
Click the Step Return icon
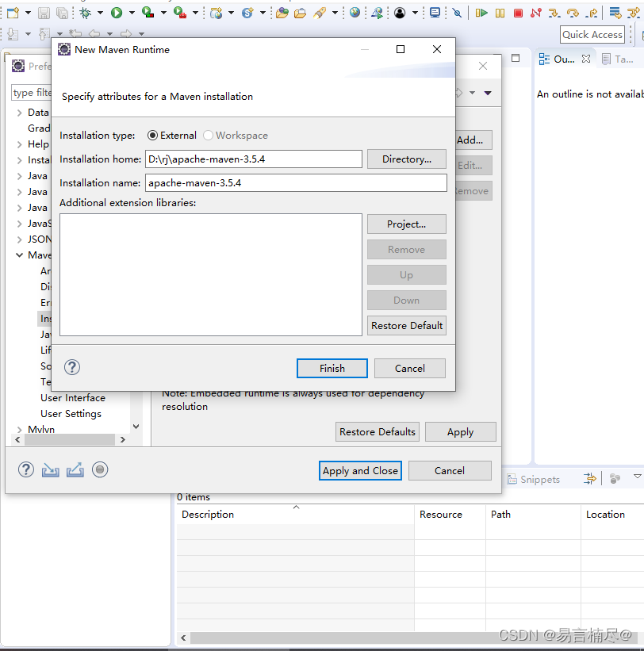(x=592, y=13)
